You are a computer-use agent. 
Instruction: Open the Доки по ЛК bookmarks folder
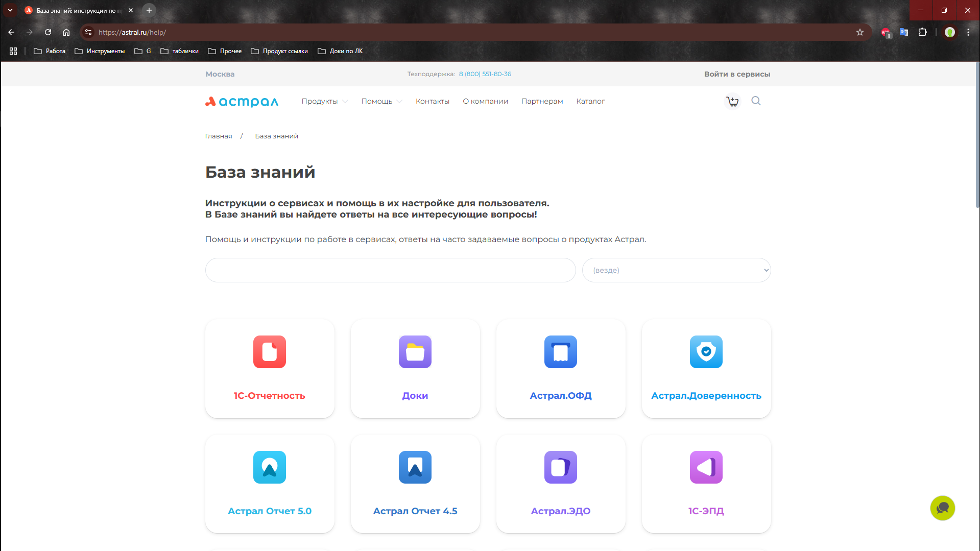click(x=340, y=51)
